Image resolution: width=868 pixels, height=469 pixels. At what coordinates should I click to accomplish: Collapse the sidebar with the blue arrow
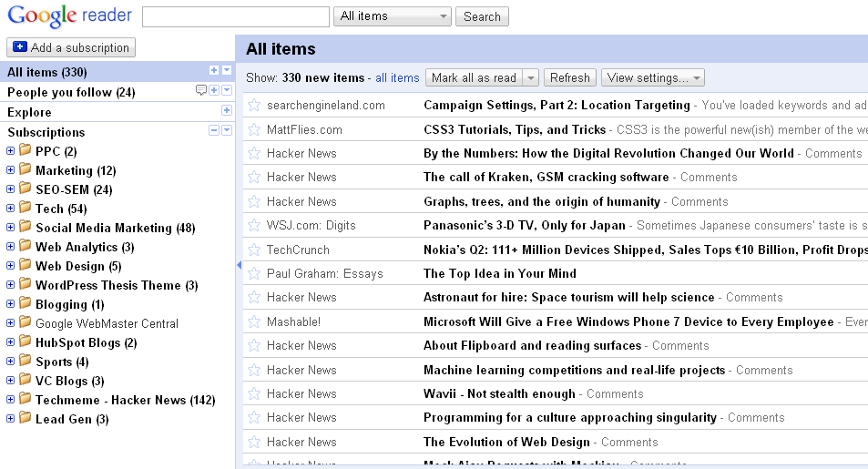[240, 266]
